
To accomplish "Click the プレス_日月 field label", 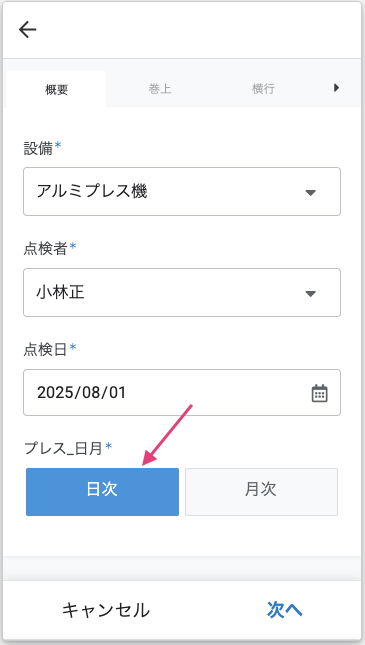I will [x=63, y=448].
